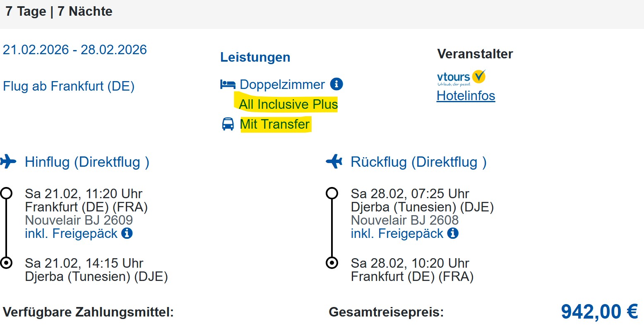Click the bus transfer icon
Image resolution: width=644 pixels, height=331 pixels.
point(228,124)
